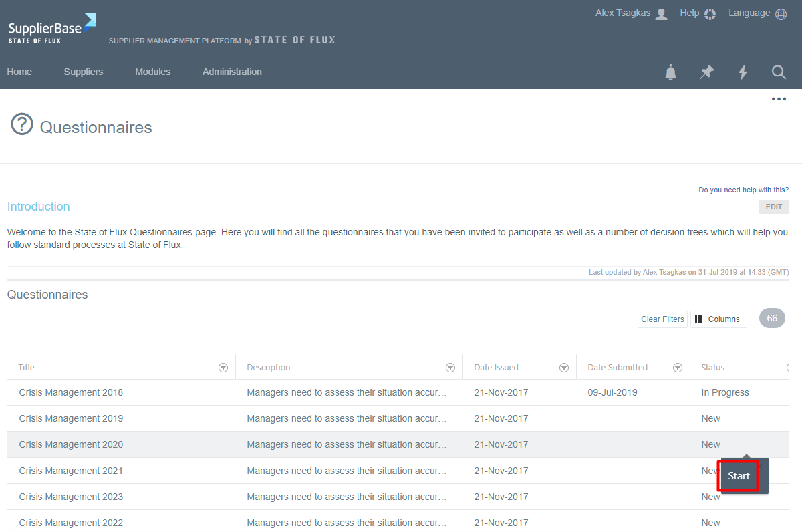Screen dimensions: 802x532
Task: Click the Help lifebuoy icon
Action: pyautogui.click(x=710, y=14)
